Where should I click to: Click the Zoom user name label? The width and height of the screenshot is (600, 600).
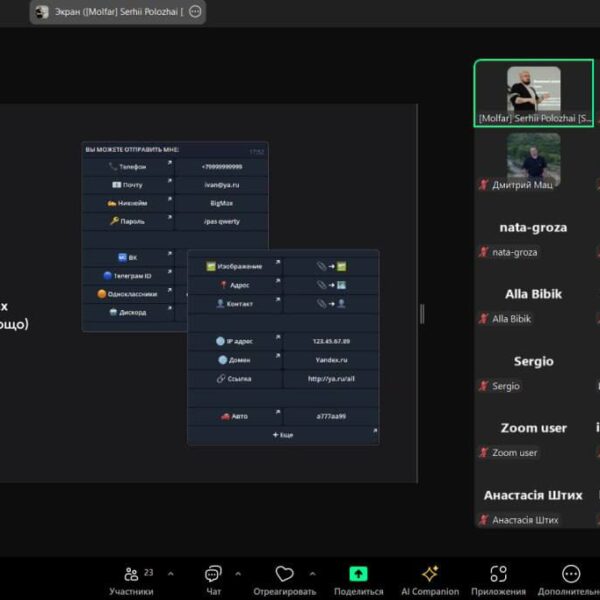514,453
